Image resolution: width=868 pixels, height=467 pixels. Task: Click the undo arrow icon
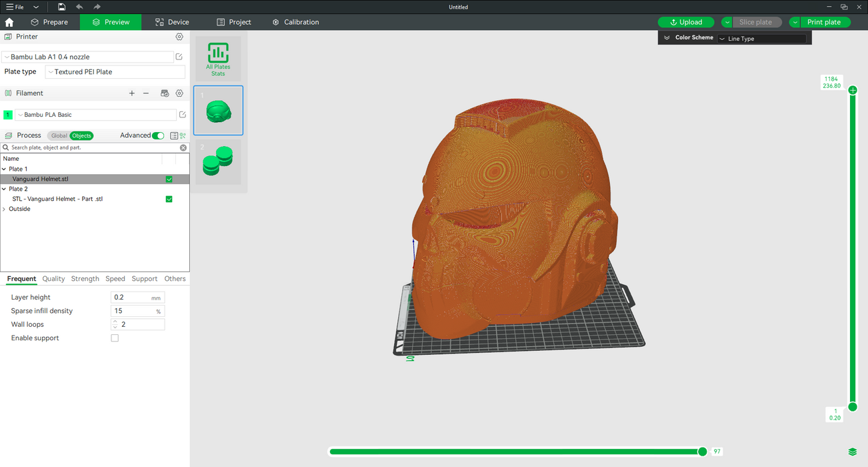point(79,7)
